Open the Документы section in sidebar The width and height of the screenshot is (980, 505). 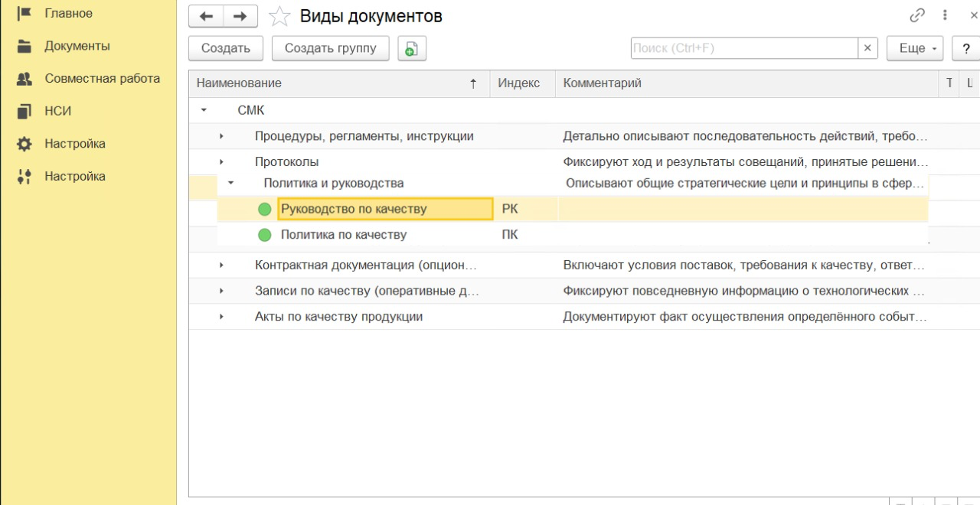[77, 46]
